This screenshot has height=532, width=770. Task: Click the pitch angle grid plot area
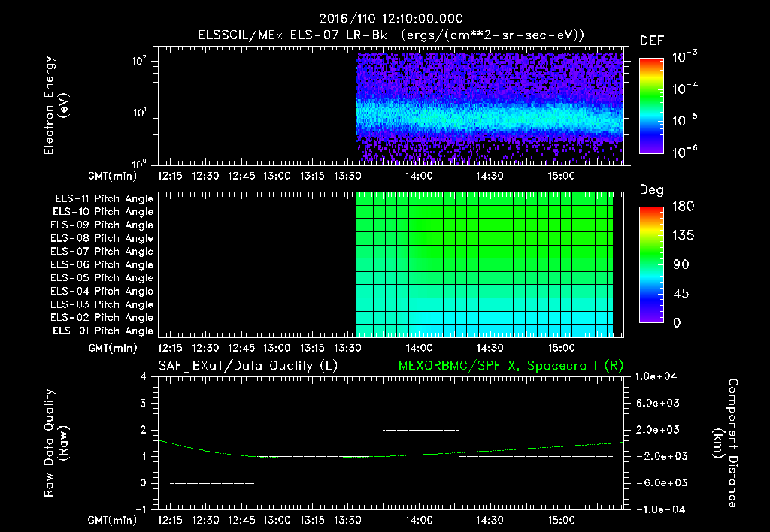tap(485, 264)
